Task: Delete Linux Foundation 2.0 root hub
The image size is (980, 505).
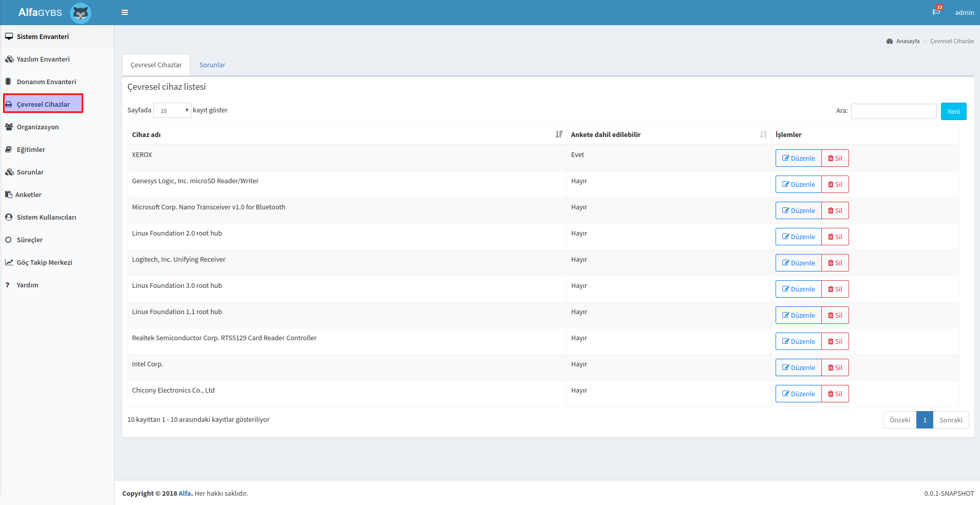Action: point(835,237)
